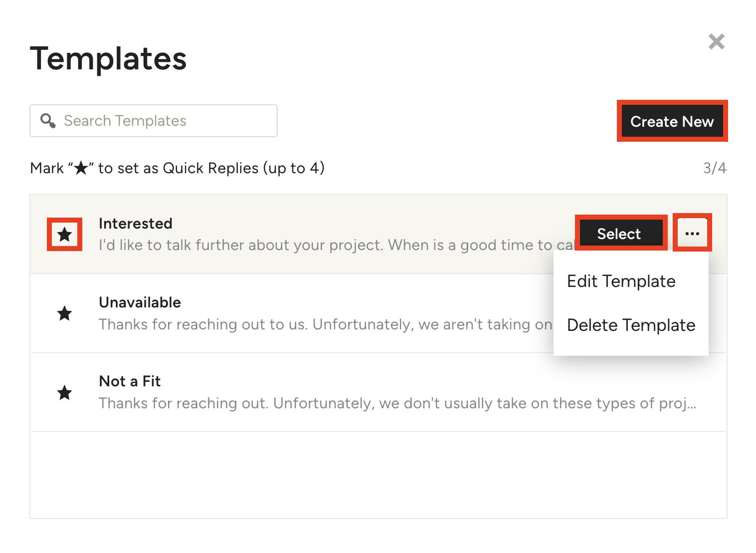Focus the Search Templates field
This screenshot has width=756, height=553.
[154, 121]
